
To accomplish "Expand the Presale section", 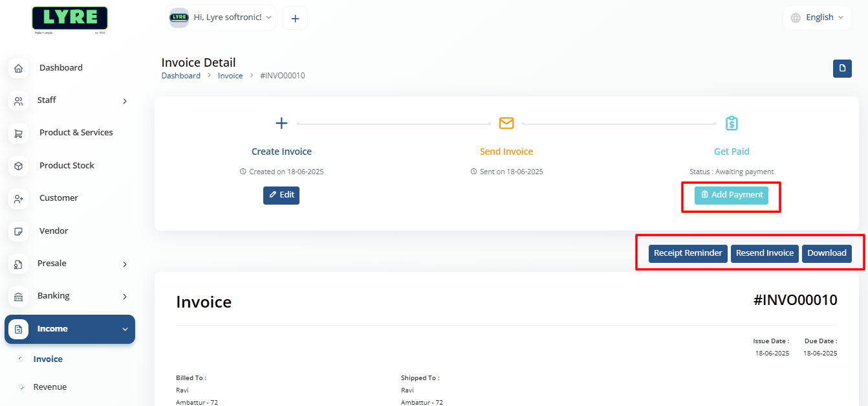I will click(x=124, y=264).
